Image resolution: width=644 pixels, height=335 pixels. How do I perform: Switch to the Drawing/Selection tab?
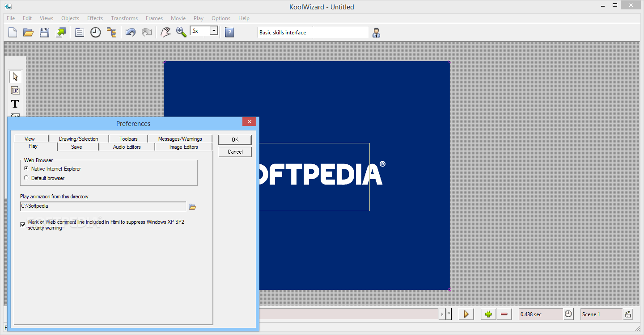coord(79,139)
